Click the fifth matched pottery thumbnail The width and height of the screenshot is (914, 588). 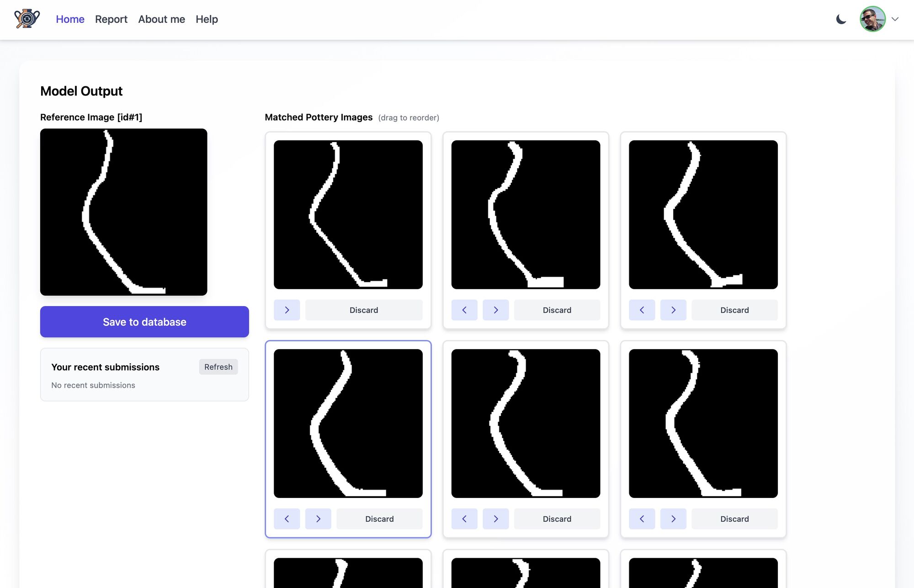click(x=526, y=423)
